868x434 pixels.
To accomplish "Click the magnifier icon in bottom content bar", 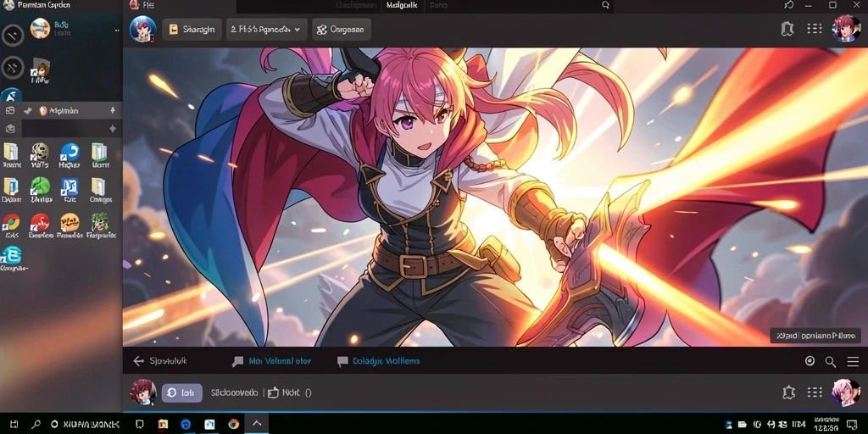I will pyautogui.click(x=831, y=362).
